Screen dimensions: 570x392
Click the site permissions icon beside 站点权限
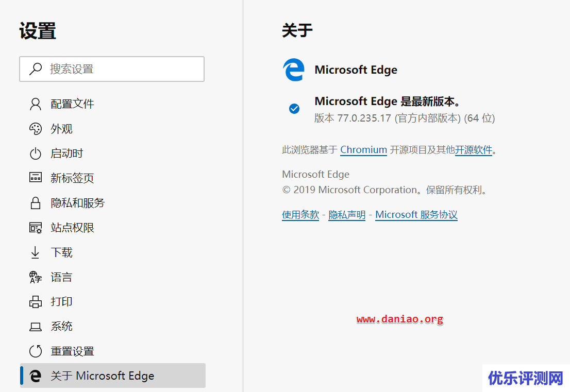tap(36, 228)
